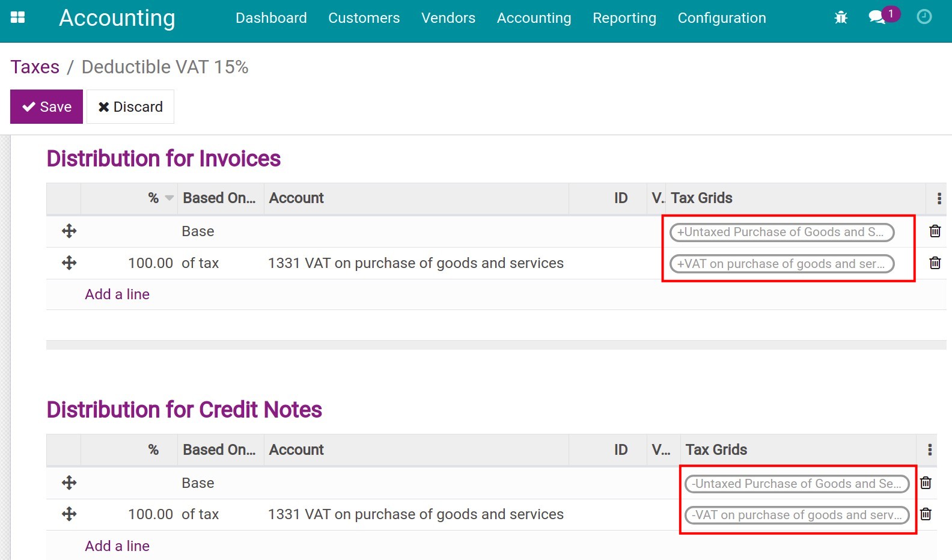Sort credit notes table by Based On header
Image resolution: width=952 pixels, height=560 pixels.
[219, 450]
